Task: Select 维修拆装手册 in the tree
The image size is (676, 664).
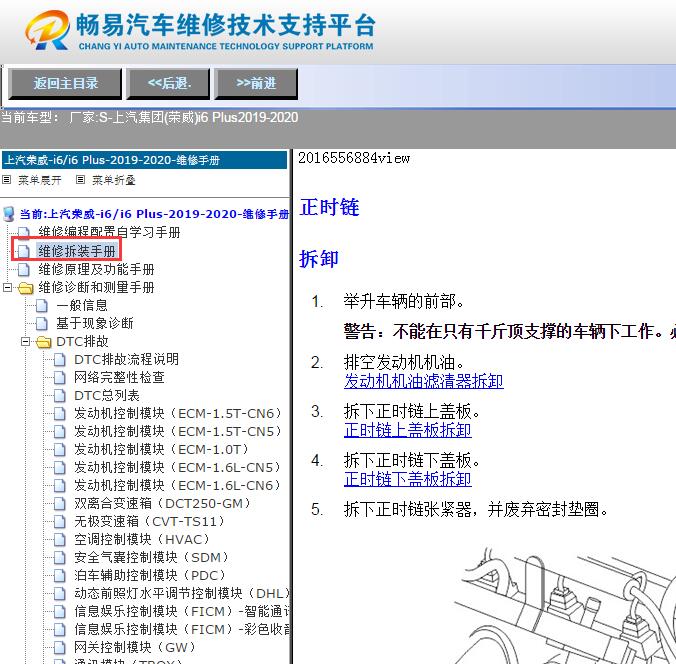Action: click(x=77, y=251)
